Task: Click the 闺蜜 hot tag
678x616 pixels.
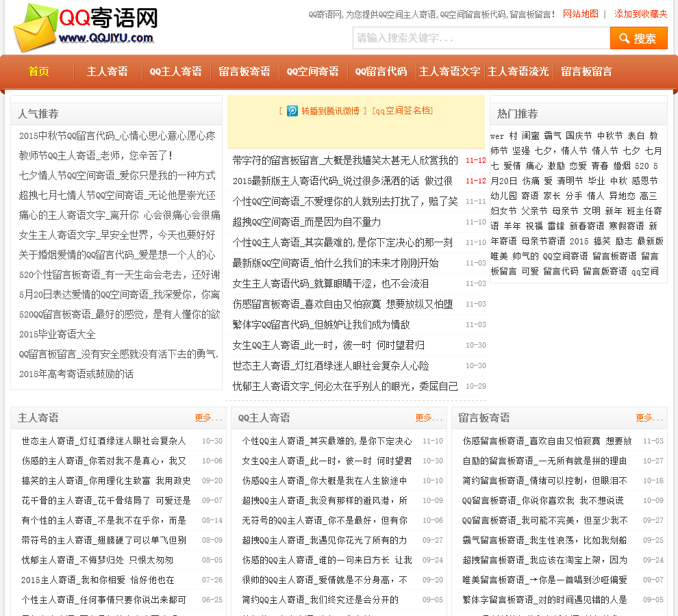Action: point(530,136)
